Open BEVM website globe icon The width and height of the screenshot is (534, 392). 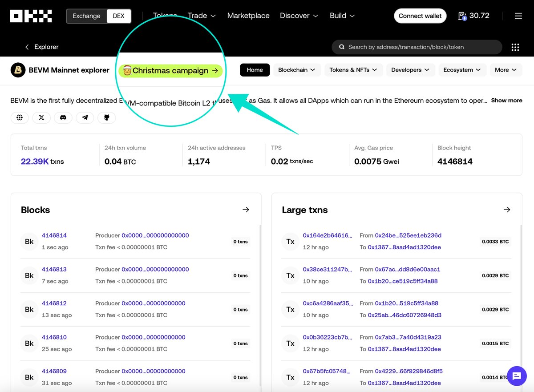pyautogui.click(x=20, y=117)
